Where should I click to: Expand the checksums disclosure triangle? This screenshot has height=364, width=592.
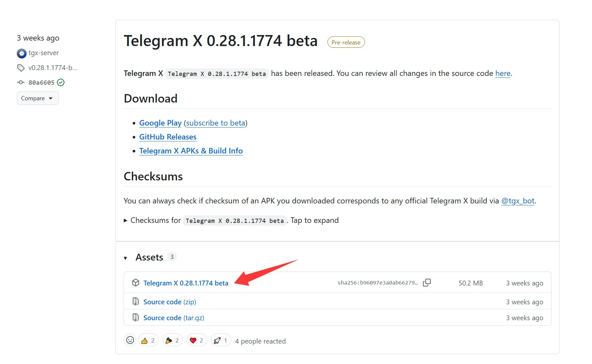coord(125,220)
